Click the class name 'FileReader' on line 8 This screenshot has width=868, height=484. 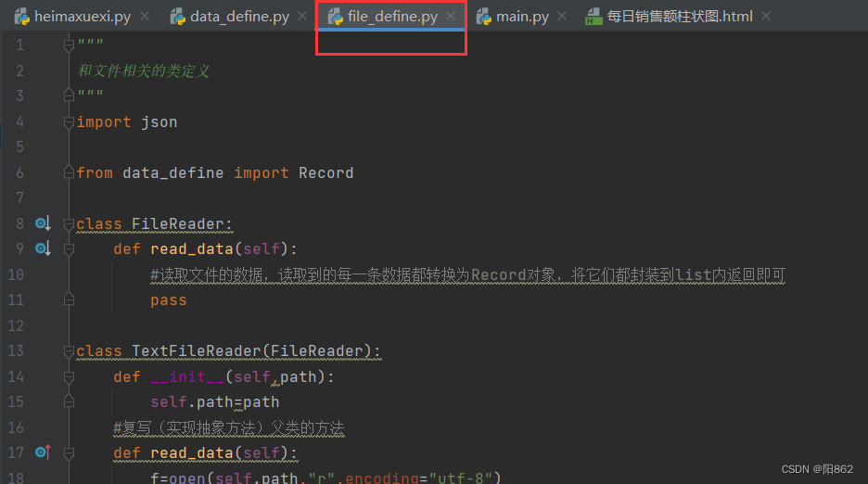(178, 223)
